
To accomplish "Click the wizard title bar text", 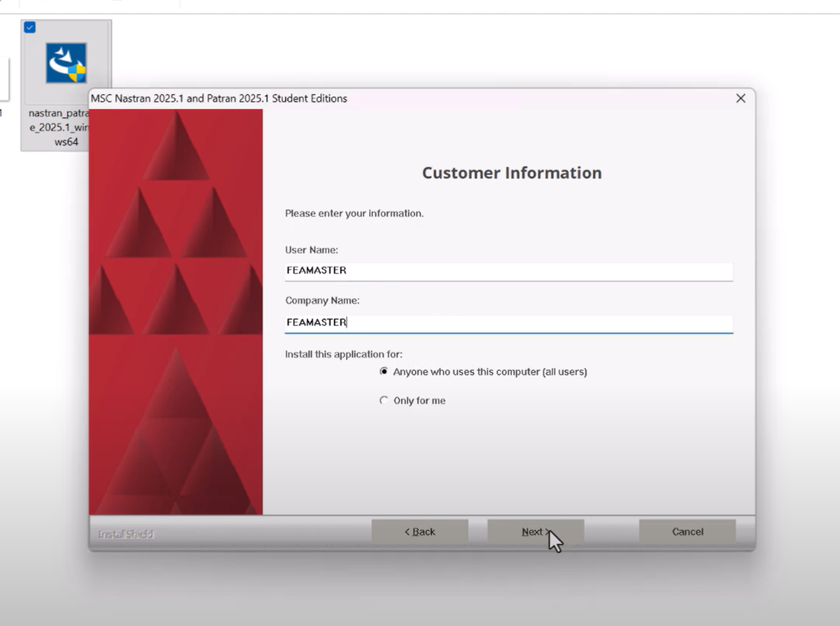I will coord(221,98).
